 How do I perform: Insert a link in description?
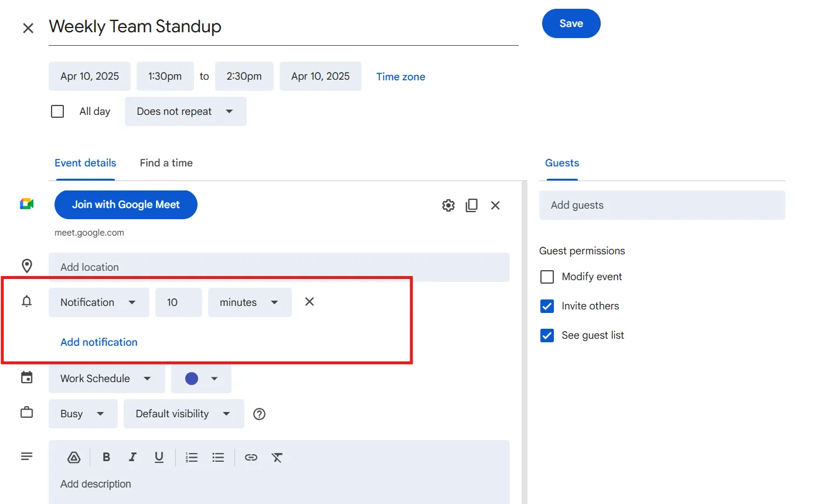click(x=251, y=458)
